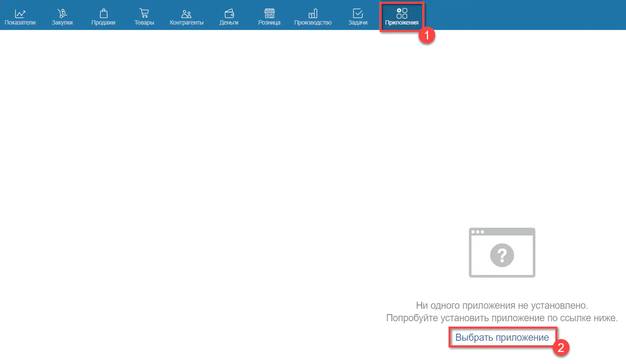626x364 pixels.
Task: Click the chart icon for Показатели
Action: [x=20, y=13]
